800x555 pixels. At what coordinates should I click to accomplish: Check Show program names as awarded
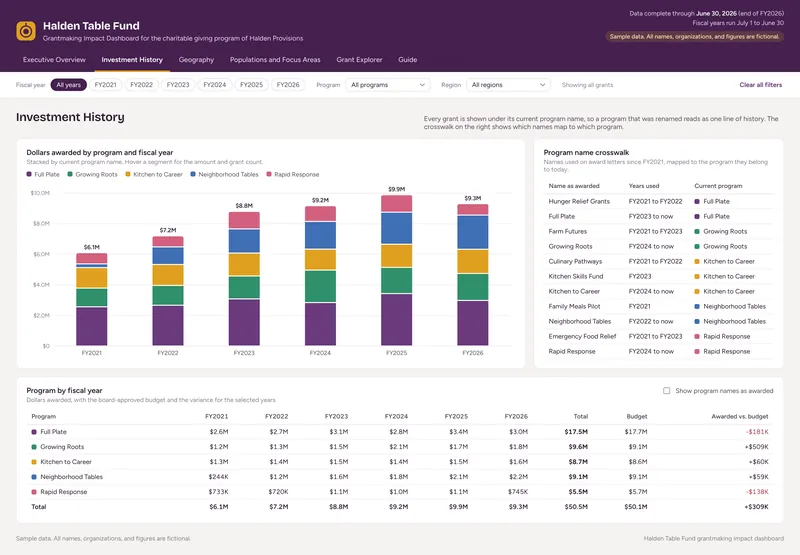[x=666, y=391]
